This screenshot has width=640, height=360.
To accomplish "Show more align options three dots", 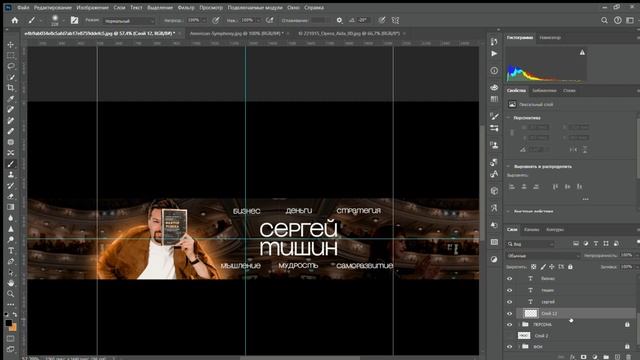I will [585, 199].
